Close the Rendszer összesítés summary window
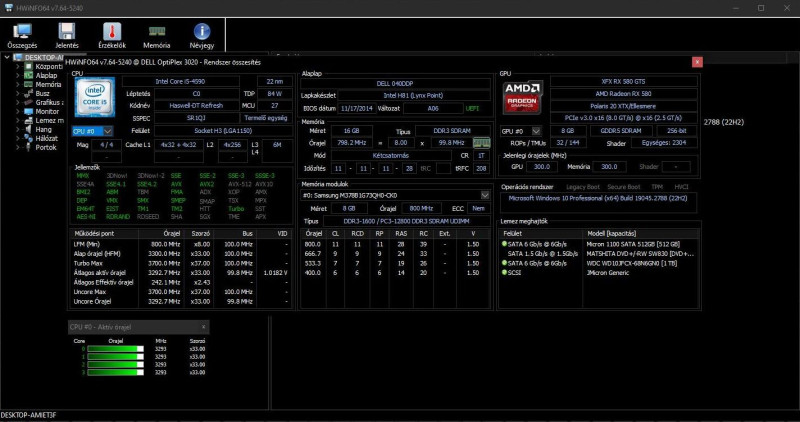This screenshot has height=422, width=800. (x=697, y=62)
